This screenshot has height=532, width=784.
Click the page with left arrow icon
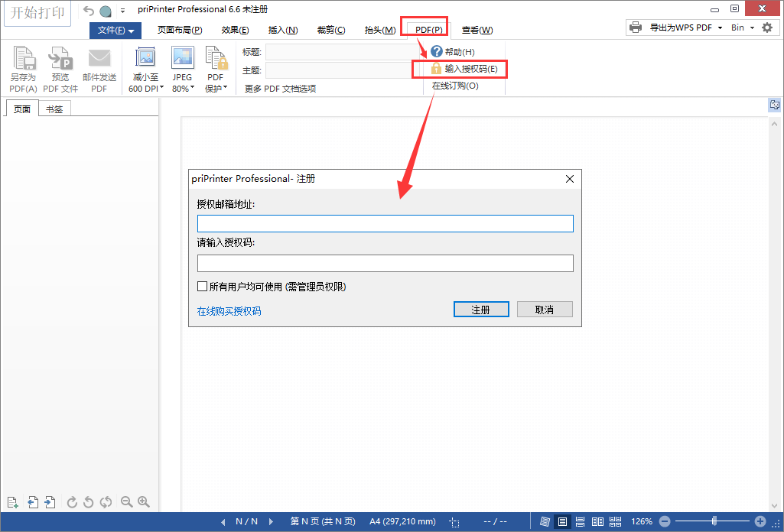(33, 502)
